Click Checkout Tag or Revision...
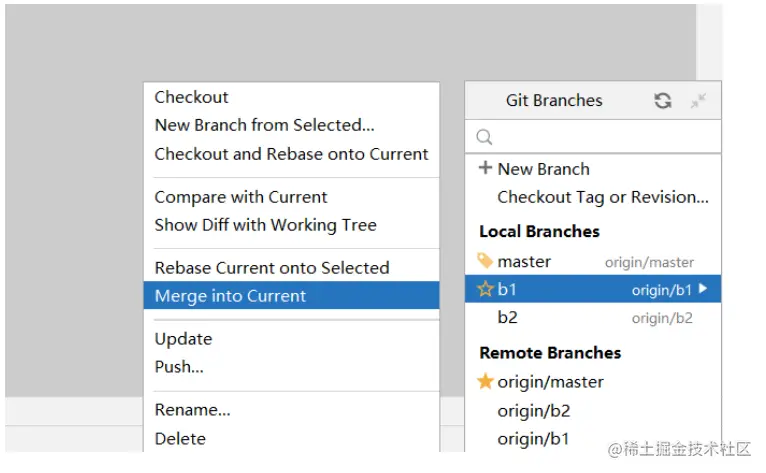This screenshot has width=766, height=473. tap(603, 197)
